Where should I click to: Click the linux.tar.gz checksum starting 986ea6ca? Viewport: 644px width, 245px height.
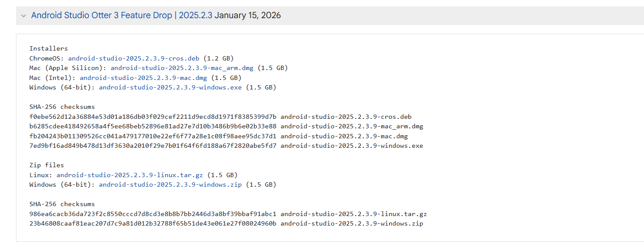(x=153, y=214)
